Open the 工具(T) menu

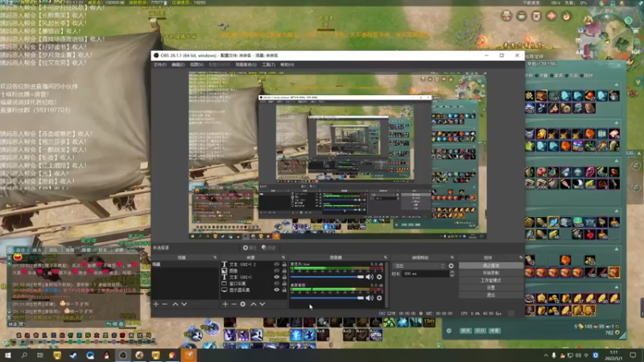(269, 65)
